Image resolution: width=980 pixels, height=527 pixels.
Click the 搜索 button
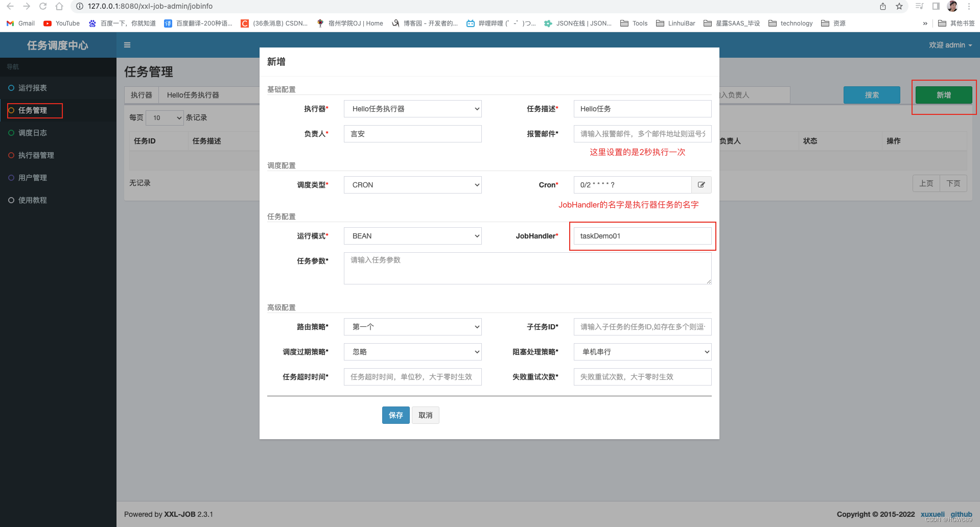pos(872,95)
